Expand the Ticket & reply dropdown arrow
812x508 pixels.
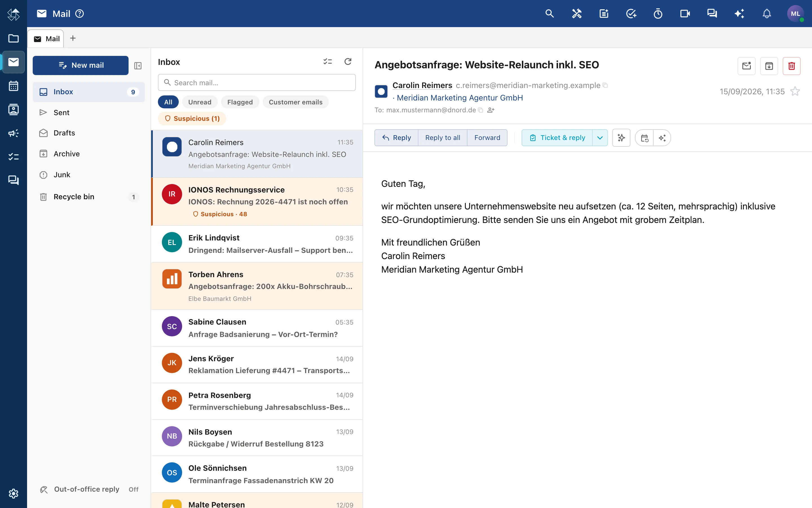tap(600, 138)
